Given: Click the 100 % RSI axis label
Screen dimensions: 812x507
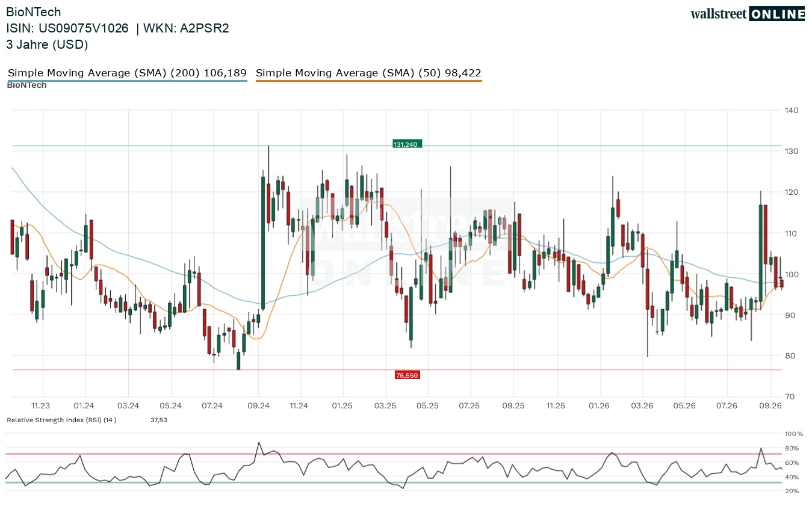Looking at the screenshot, I should pyautogui.click(x=795, y=434).
